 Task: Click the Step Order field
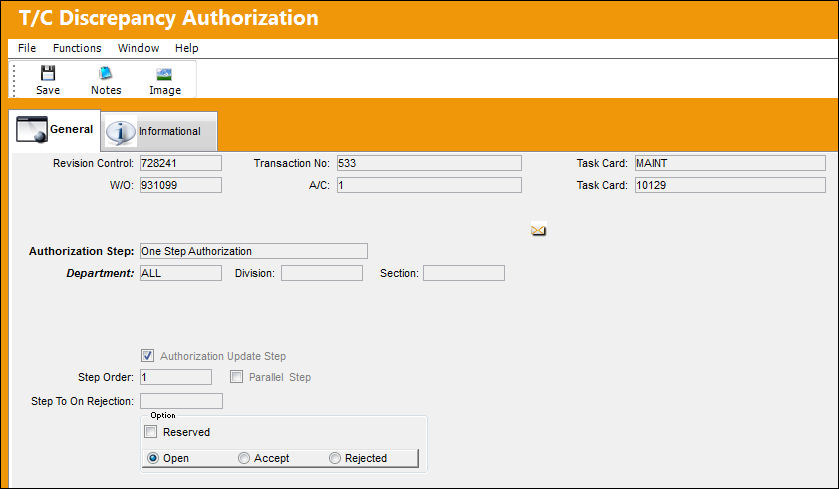(x=176, y=377)
